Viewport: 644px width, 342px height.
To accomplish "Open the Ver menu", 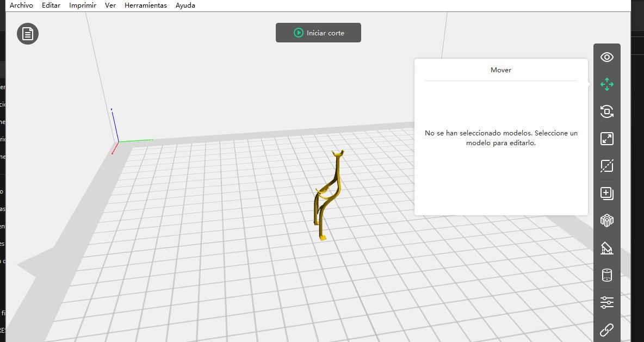I will (x=110, y=5).
